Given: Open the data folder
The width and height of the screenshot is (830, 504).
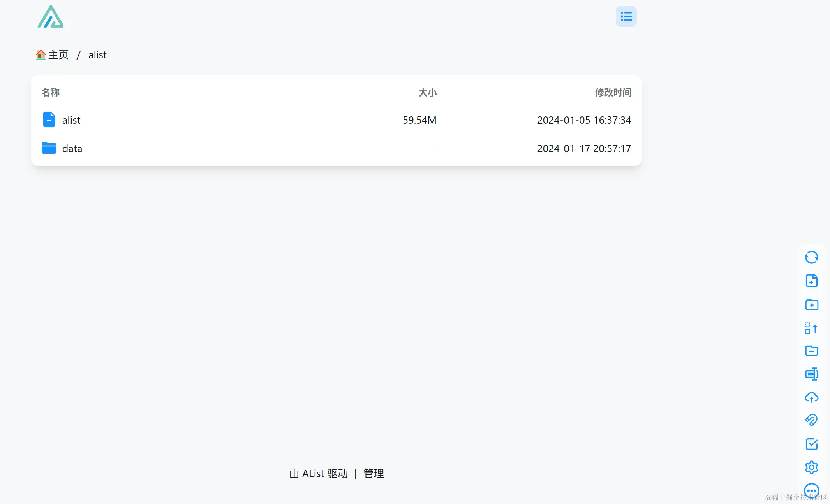Looking at the screenshot, I should (x=336, y=148).
